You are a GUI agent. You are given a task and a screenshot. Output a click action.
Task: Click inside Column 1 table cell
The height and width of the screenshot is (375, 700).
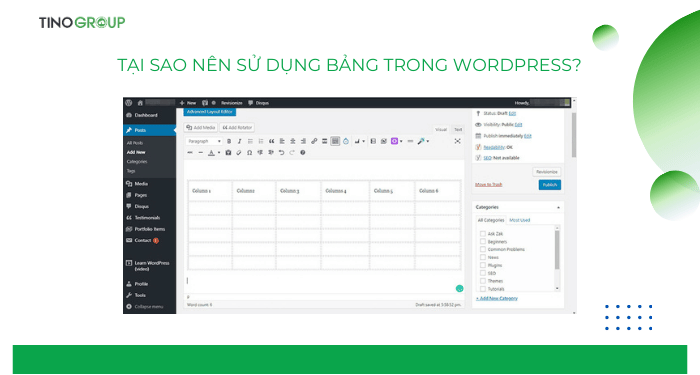point(210,191)
